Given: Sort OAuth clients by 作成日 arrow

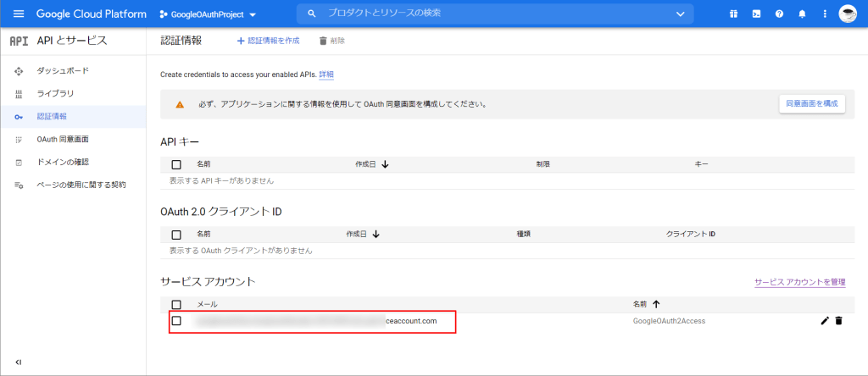Looking at the screenshot, I should [376, 234].
